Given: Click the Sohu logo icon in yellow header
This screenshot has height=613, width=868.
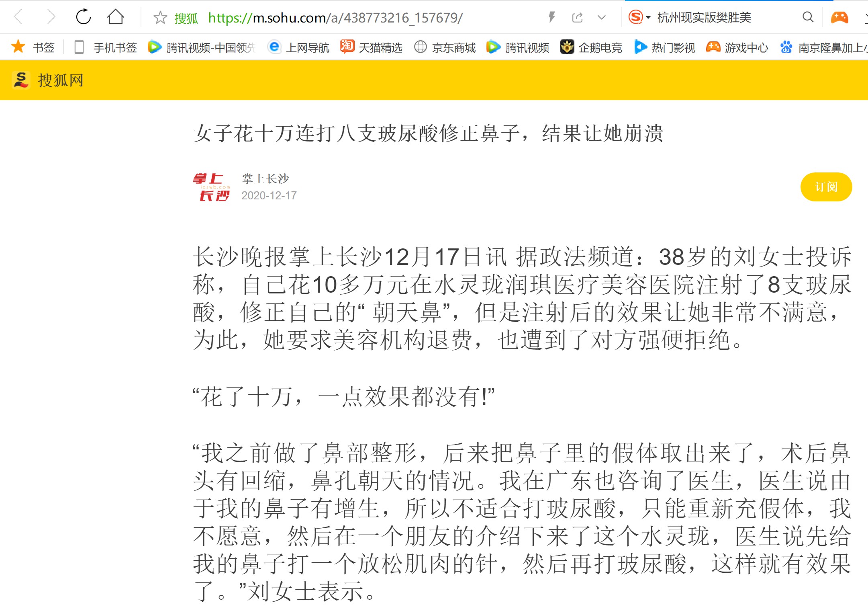Looking at the screenshot, I should [21, 80].
